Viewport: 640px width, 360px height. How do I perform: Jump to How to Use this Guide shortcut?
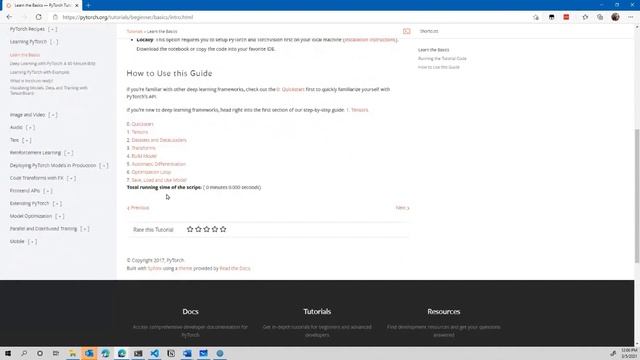pos(438,67)
